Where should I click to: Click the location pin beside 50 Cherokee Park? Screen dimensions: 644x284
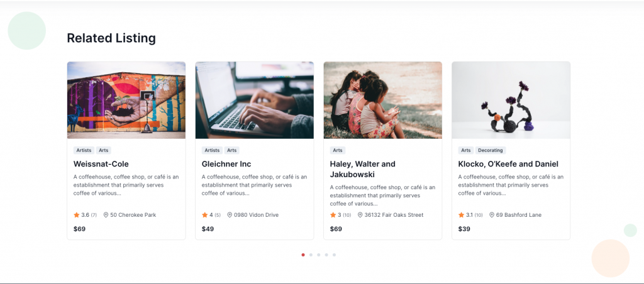click(106, 215)
